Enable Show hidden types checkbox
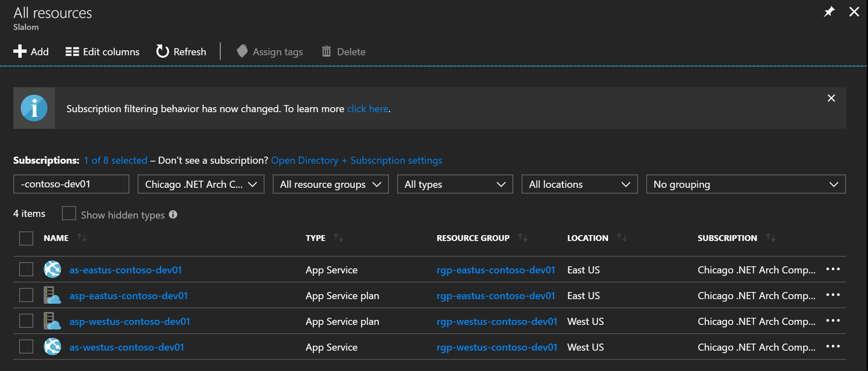 (x=69, y=214)
